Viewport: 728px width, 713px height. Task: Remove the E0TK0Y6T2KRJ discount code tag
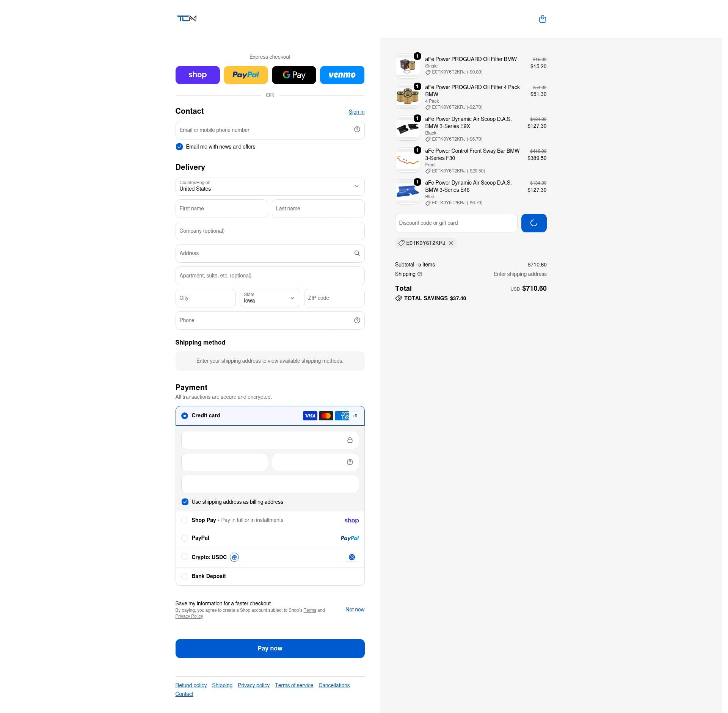[451, 243]
